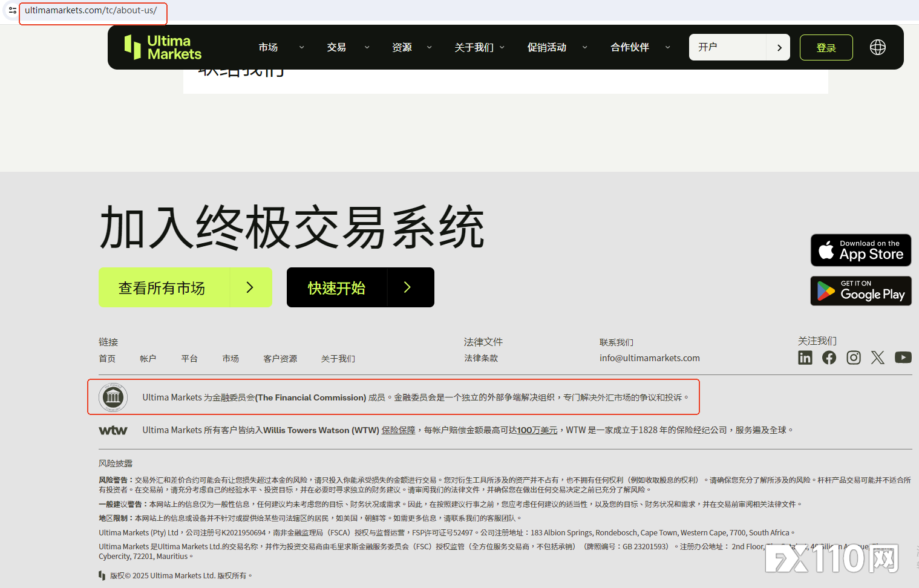Expand the 关于我们 dropdown chevron
The width and height of the screenshot is (919, 588).
point(502,47)
